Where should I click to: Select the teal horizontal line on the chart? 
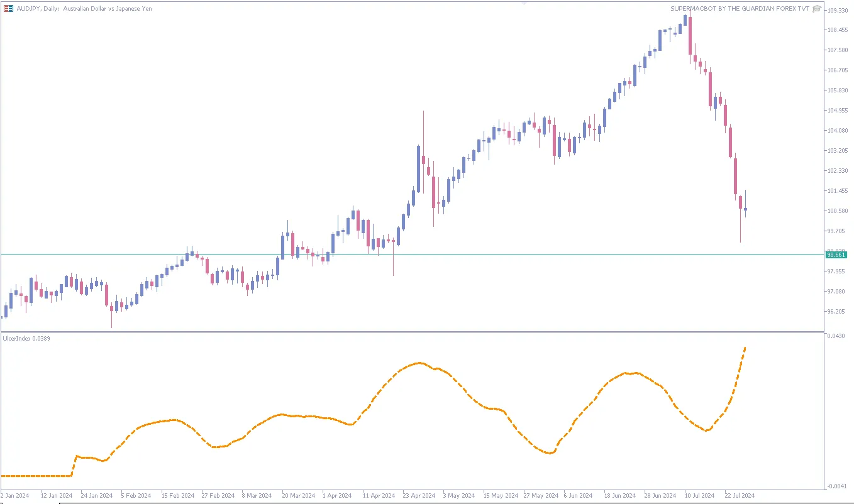pyautogui.click(x=412, y=255)
